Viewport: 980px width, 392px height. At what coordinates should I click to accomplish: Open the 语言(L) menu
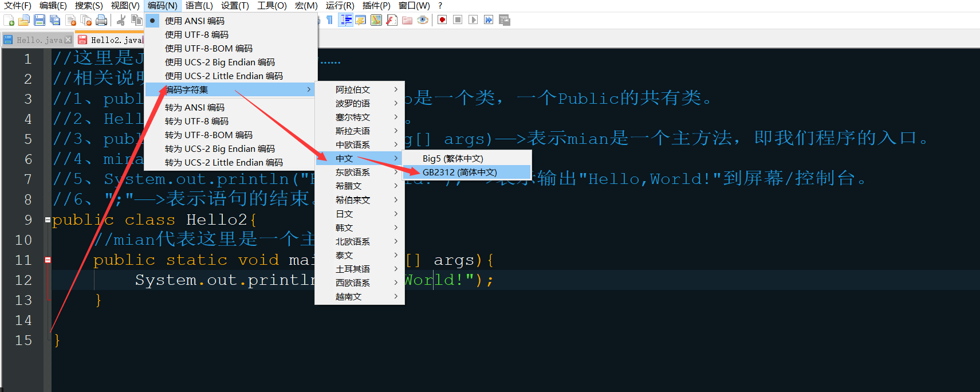(x=199, y=6)
